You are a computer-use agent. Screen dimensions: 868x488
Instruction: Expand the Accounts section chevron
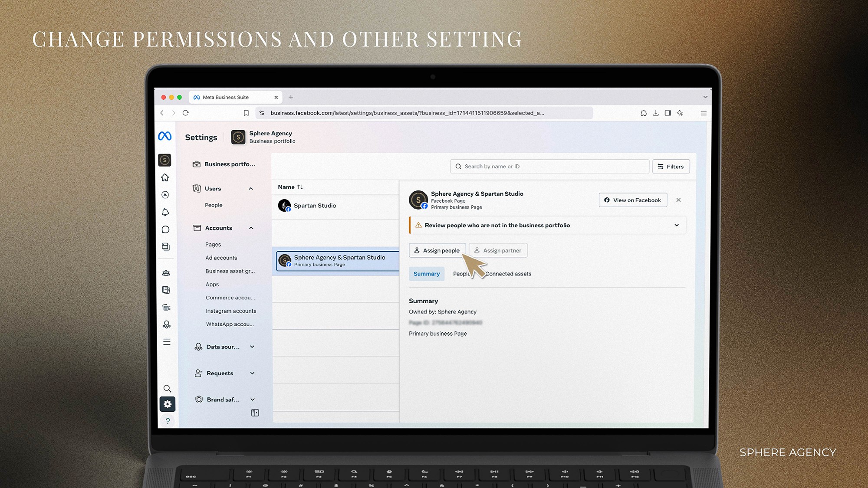tap(252, 228)
